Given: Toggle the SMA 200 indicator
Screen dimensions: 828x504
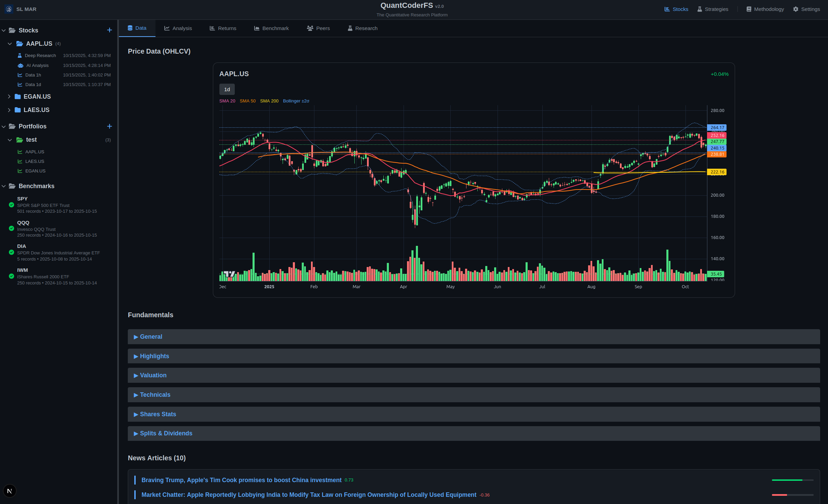Looking at the screenshot, I should click(x=269, y=101).
